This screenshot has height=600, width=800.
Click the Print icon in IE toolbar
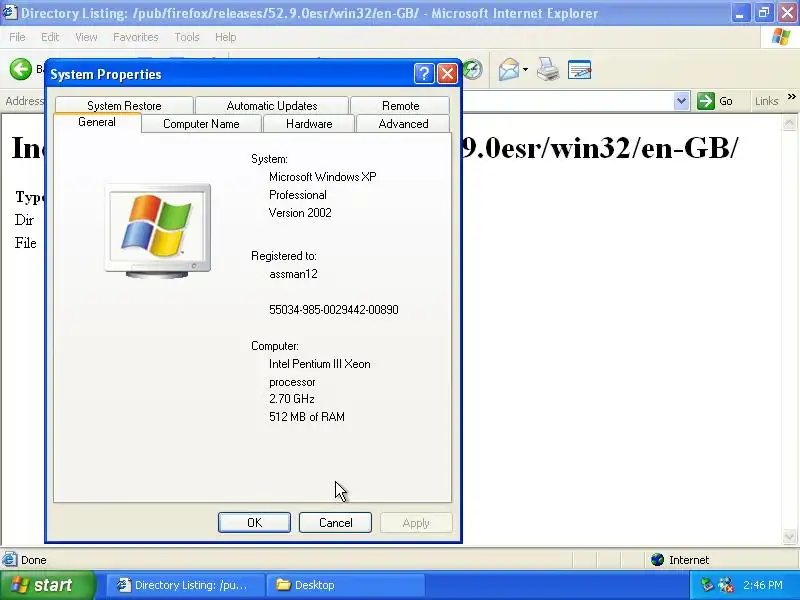[548, 70]
